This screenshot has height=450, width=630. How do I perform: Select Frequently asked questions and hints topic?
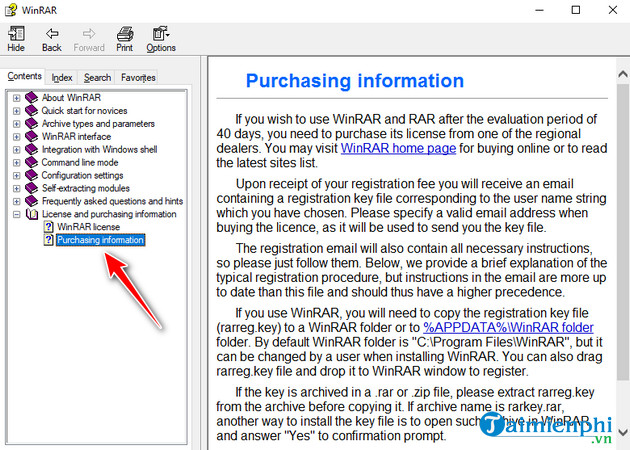(112, 201)
